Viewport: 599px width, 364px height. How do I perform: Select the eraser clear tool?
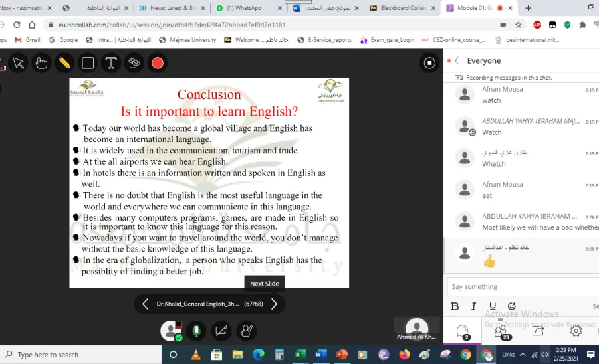tap(134, 63)
